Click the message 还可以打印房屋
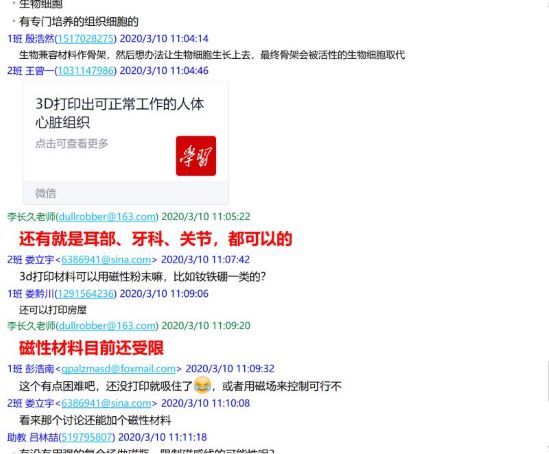 click(x=53, y=310)
